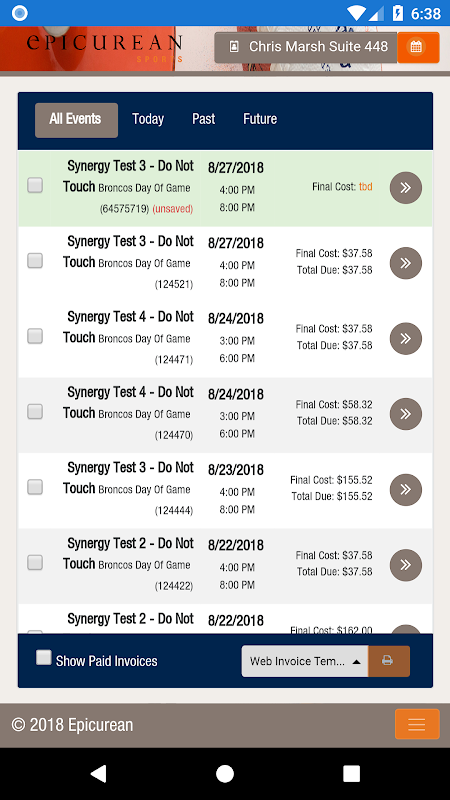Check the box for event 124471
This screenshot has height=800, width=450.
tap(35, 336)
